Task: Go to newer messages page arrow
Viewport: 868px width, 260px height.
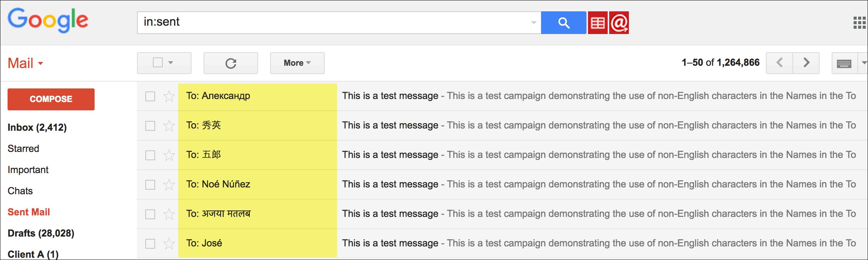Action: (x=779, y=63)
